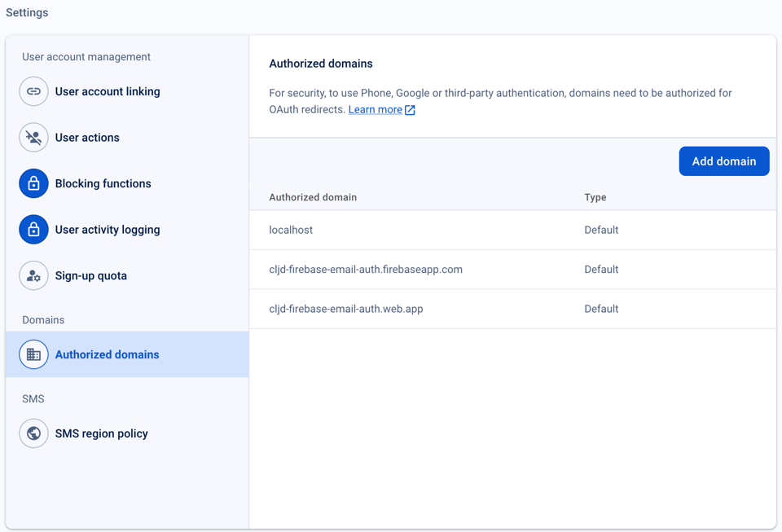Screen dimensions: 782x532
Task: Click the Authorized domains building icon
Action: click(33, 354)
